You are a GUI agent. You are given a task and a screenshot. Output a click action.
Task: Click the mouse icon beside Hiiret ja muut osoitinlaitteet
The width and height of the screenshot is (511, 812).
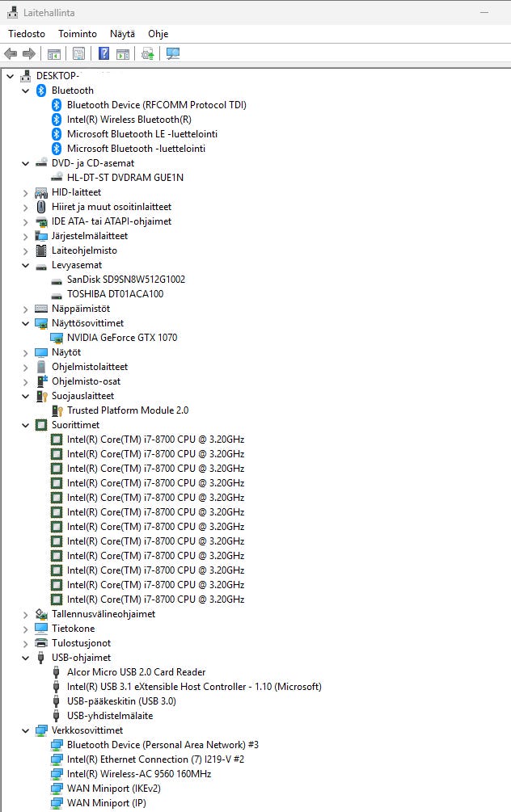(41, 207)
